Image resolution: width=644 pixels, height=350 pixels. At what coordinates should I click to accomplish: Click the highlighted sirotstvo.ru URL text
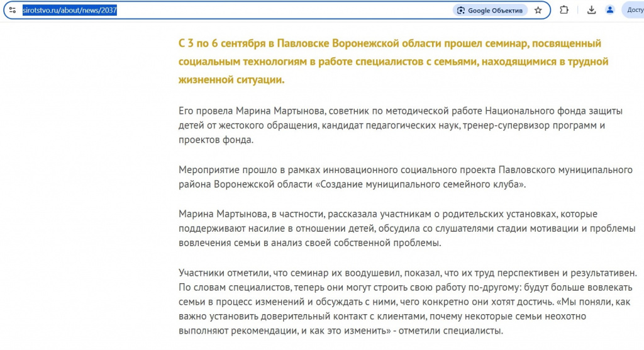tap(69, 10)
